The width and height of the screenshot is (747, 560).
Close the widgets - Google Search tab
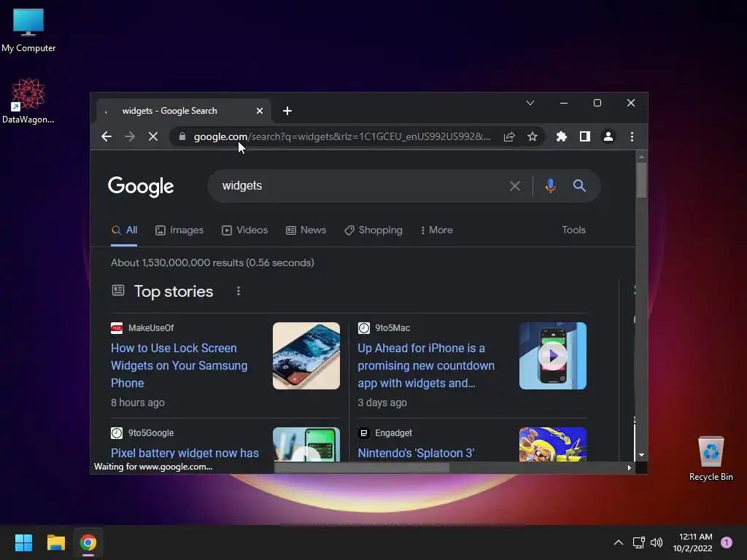pos(260,111)
